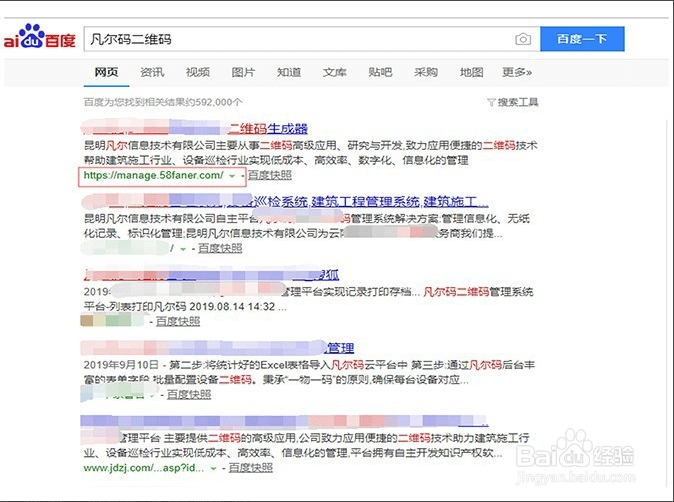Switch to the 资讯 tab
The height and width of the screenshot is (502, 674).
(152, 72)
